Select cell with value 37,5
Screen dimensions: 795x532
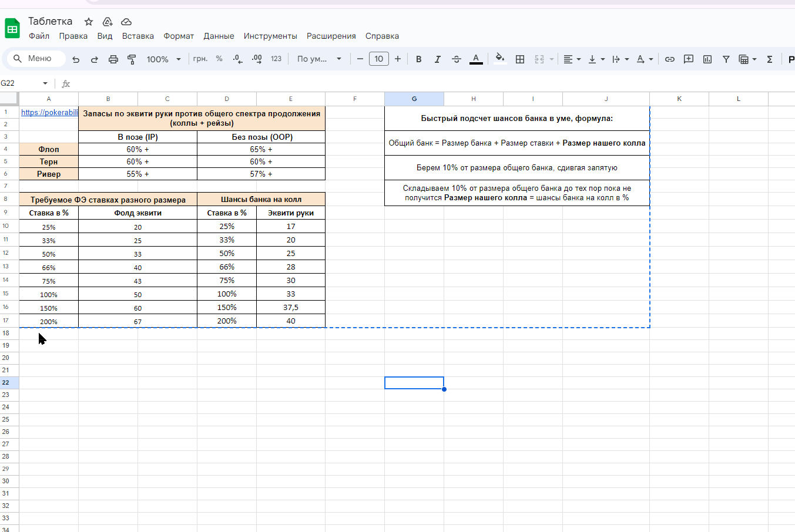291,307
